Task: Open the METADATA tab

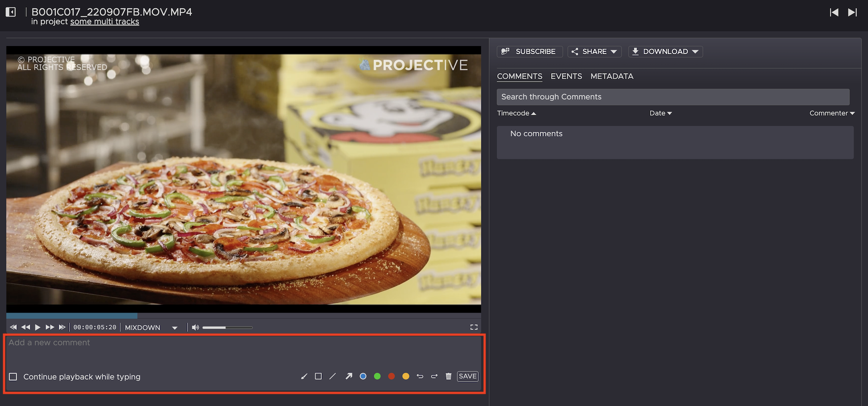Action: tap(612, 76)
